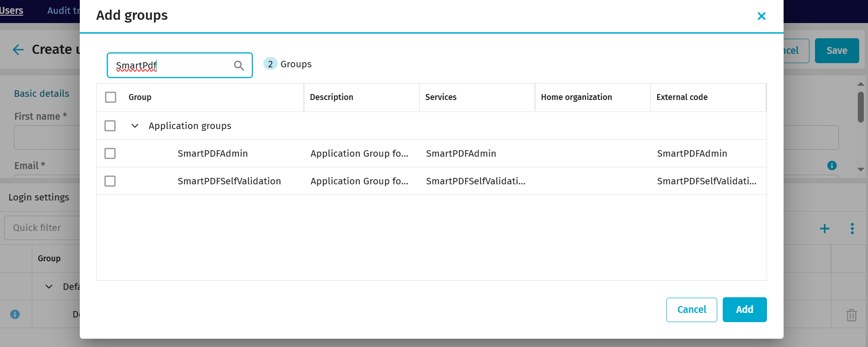Select the SmartPDFAdmin checkbox
Screen dimensions: 868x347
pos(110,153)
